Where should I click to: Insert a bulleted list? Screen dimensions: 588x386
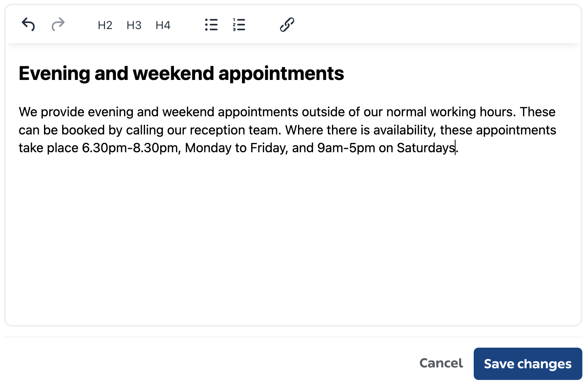(x=211, y=25)
